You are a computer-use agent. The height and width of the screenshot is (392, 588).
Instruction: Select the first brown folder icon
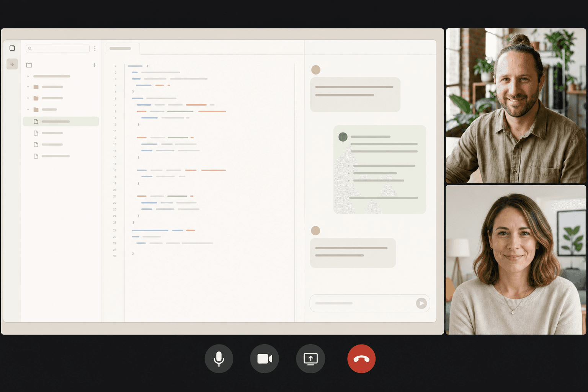36,87
